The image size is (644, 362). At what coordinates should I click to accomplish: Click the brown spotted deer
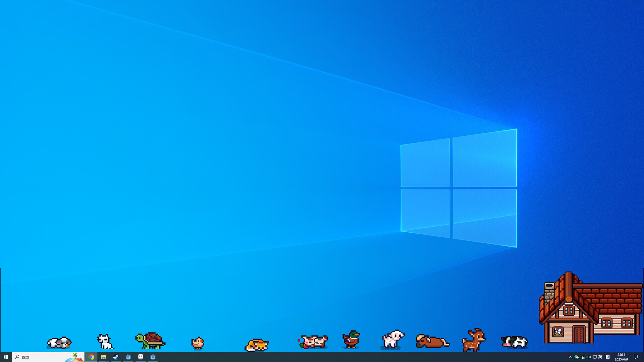coord(474,340)
